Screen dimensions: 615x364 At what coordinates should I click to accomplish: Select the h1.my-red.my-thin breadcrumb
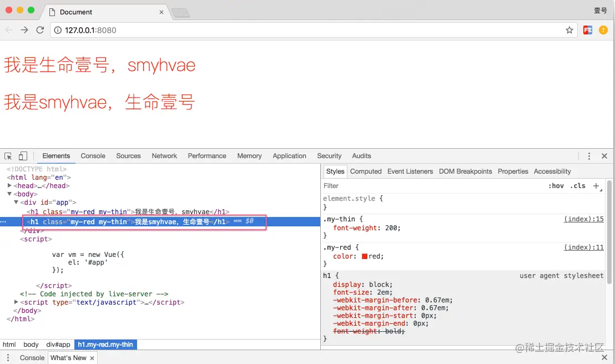105,345
